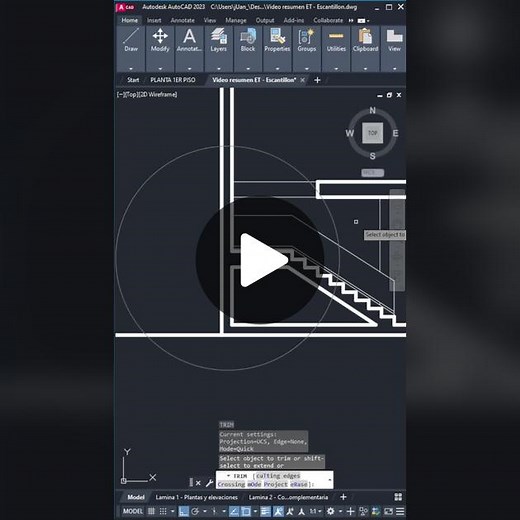Switch to the Annotate ribbon tab
This screenshot has height=520, width=520.
(183, 20)
